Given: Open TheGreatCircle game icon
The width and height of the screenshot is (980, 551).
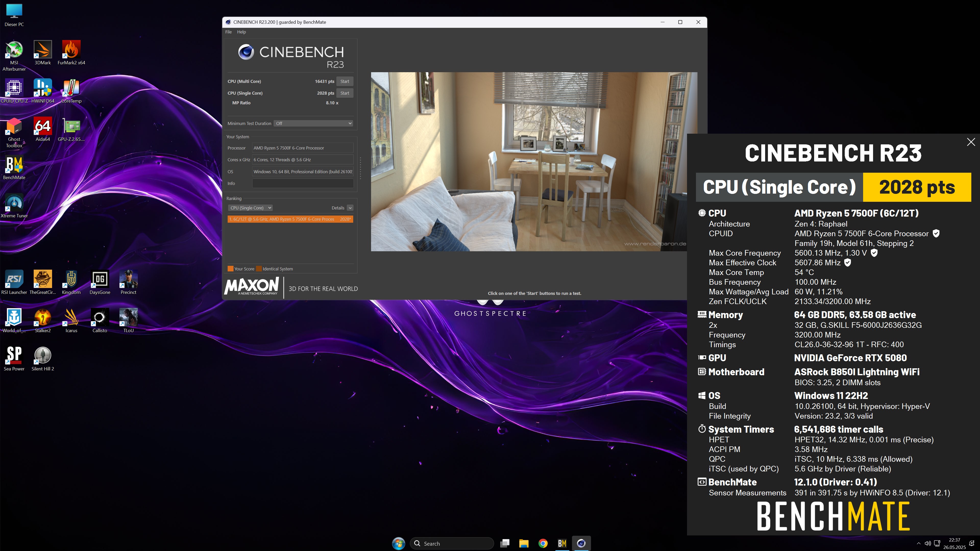Looking at the screenshot, I should pyautogui.click(x=43, y=283).
